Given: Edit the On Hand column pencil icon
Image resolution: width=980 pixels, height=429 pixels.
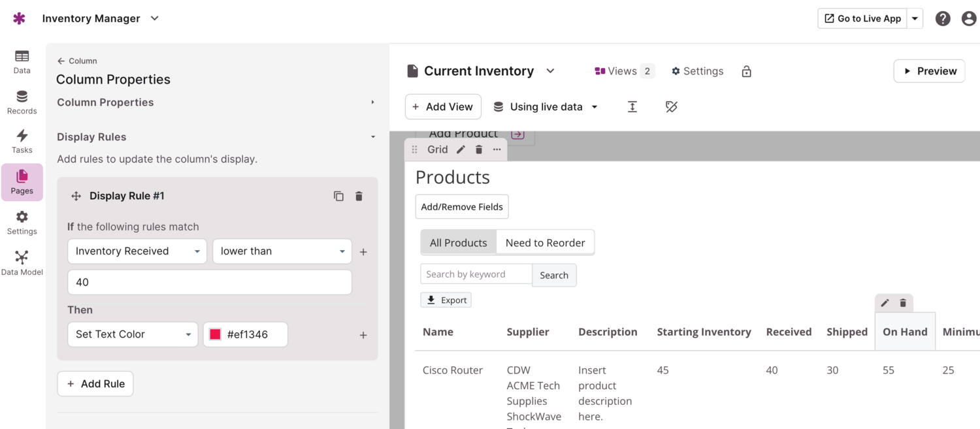Looking at the screenshot, I should (x=885, y=303).
